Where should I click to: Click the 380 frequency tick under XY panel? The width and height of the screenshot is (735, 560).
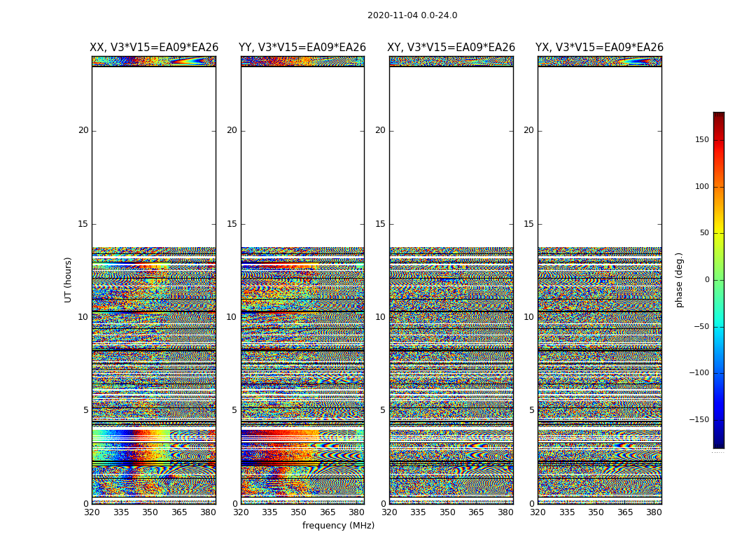point(505,512)
